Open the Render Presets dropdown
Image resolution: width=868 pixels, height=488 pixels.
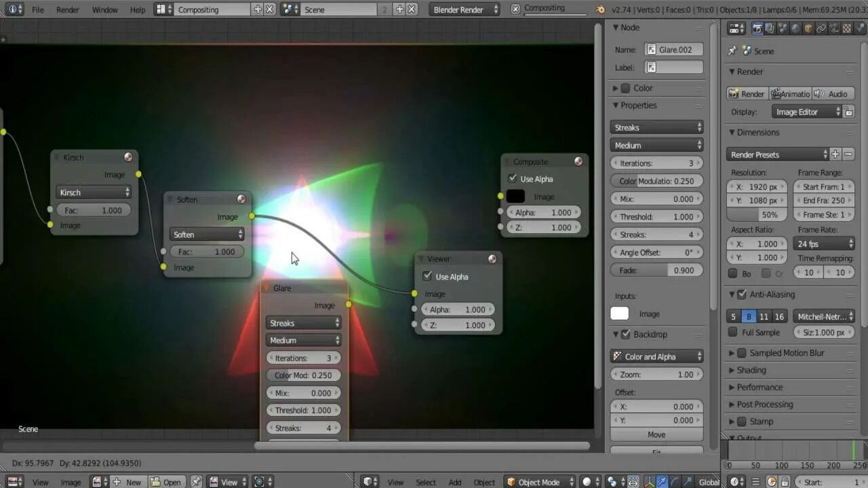click(778, 155)
